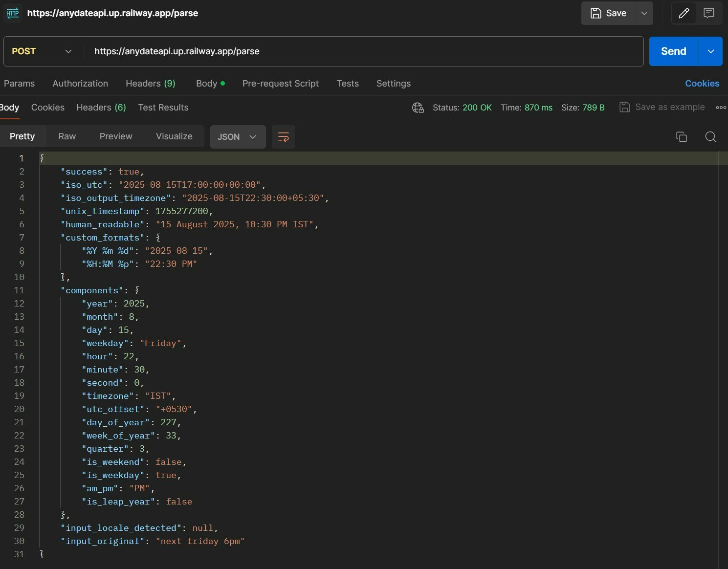
Task: Open the response Headers (6) tab
Action: 101,108
